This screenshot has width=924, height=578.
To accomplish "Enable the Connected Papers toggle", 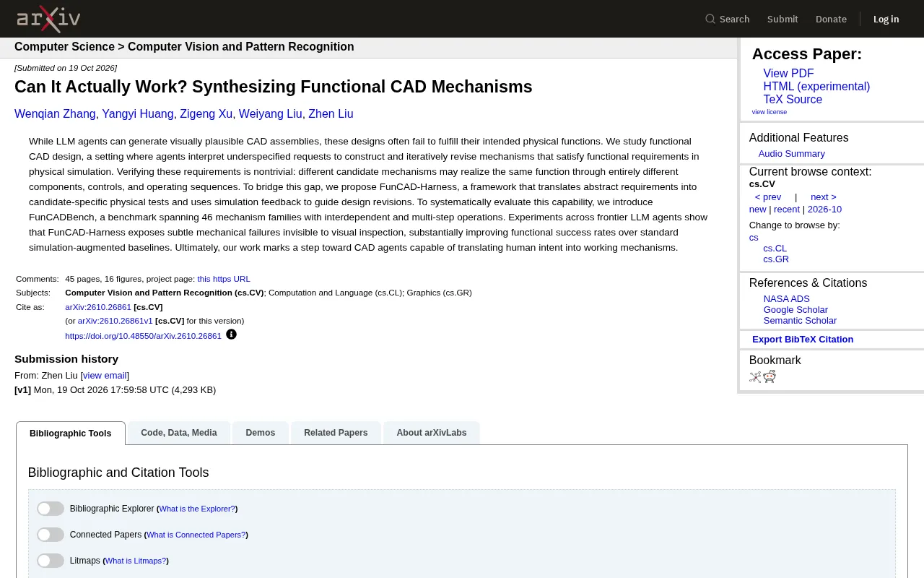I will (x=51, y=535).
